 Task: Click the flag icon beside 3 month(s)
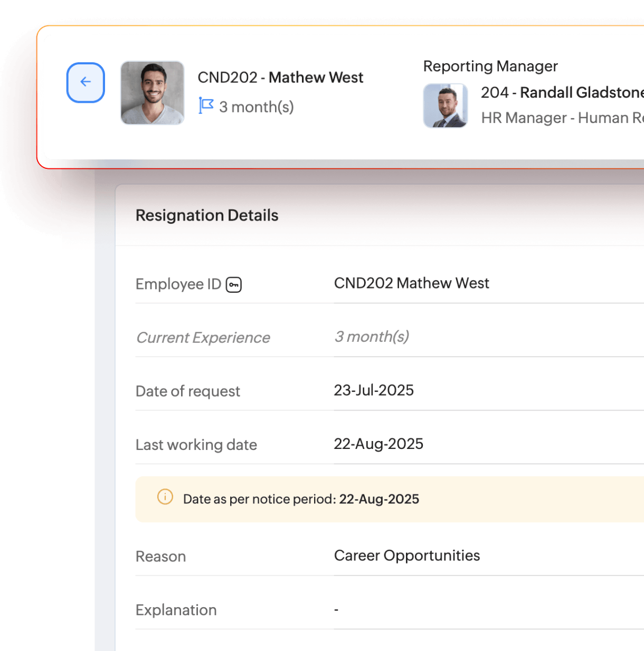[x=206, y=105]
